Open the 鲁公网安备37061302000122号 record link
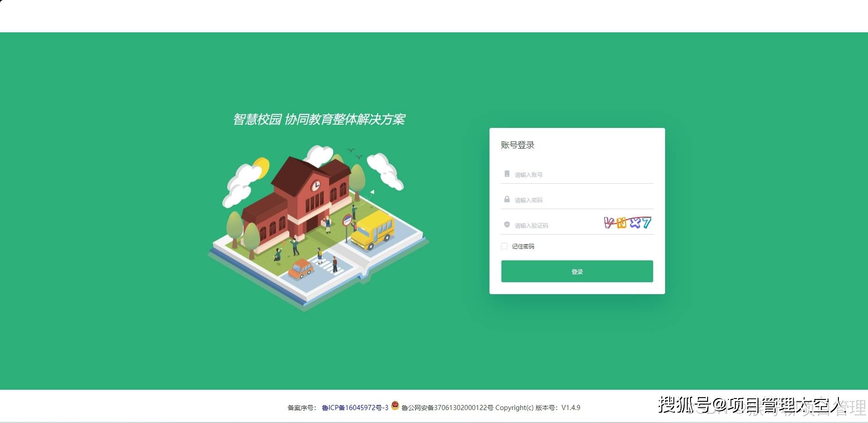868x423 pixels. (447, 408)
